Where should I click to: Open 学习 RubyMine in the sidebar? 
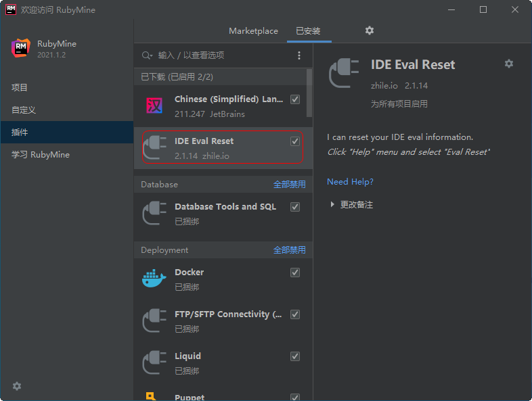coord(67,155)
